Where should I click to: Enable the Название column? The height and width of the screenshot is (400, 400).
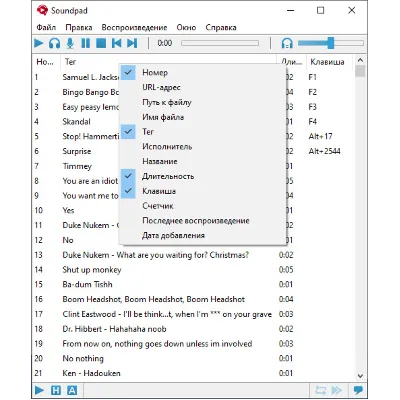tap(202, 161)
